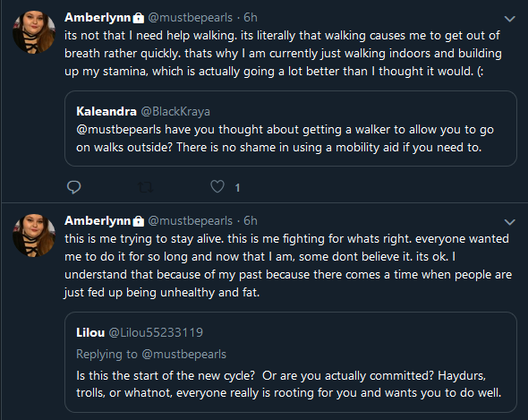This screenshot has height=420, width=528.
Task: Open the quoted Kaleandra walker tweet
Action: (291, 128)
